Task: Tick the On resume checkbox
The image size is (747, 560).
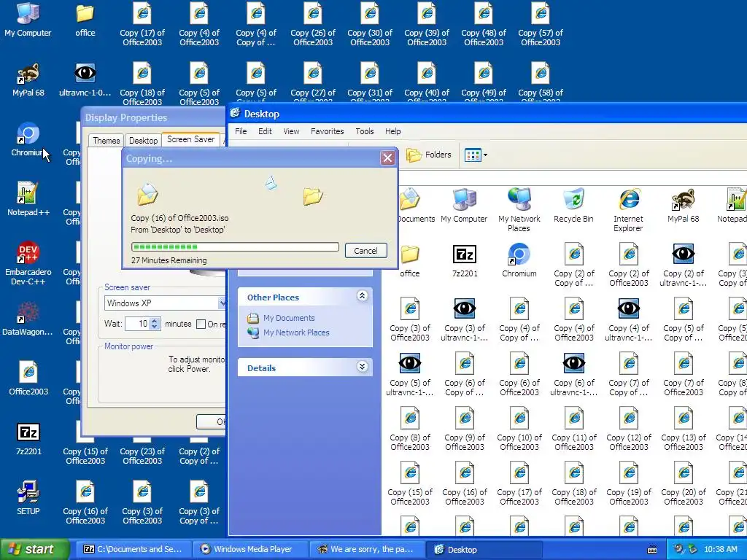Action: [201, 324]
